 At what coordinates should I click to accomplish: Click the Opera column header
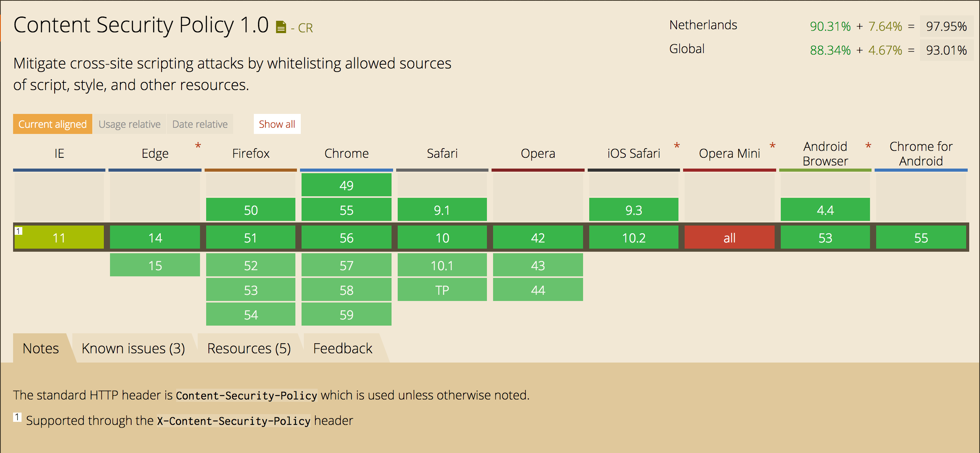(x=538, y=154)
